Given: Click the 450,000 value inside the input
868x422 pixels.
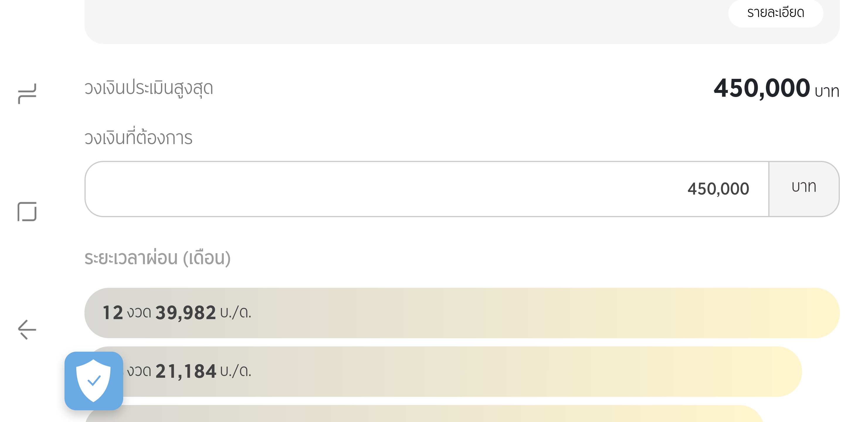Looking at the screenshot, I should 718,189.
